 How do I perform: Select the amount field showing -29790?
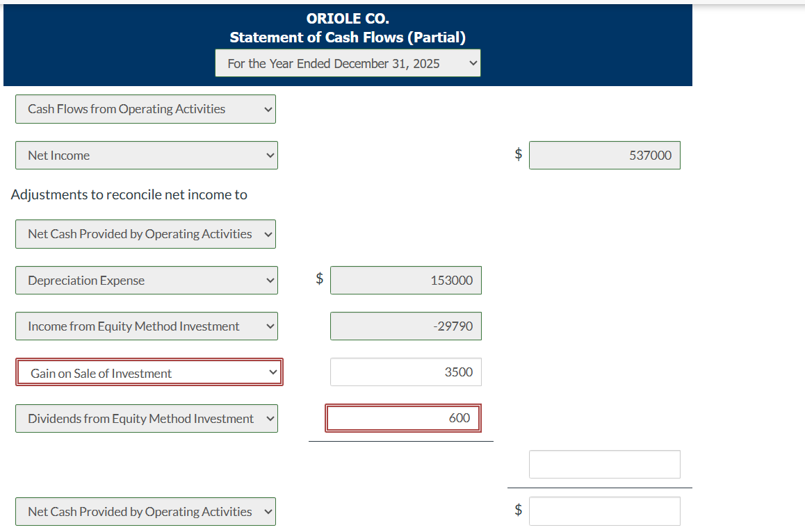pyautogui.click(x=405, y=326)
